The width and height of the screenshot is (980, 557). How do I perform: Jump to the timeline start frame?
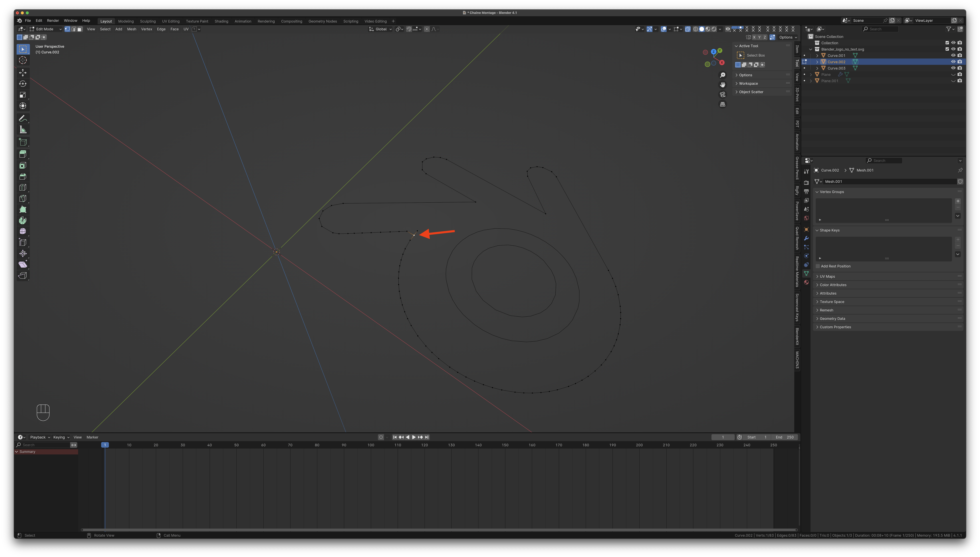click(395, 437)
